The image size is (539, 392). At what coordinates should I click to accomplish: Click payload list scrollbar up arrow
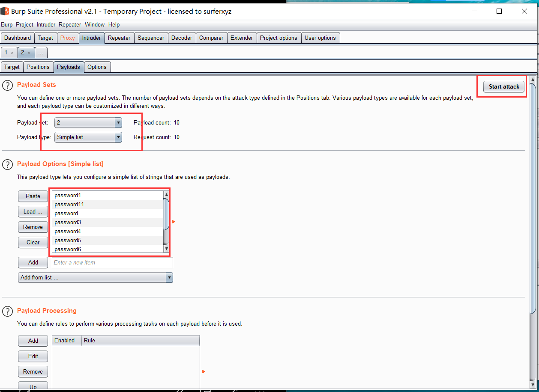[x=167, y=194]
